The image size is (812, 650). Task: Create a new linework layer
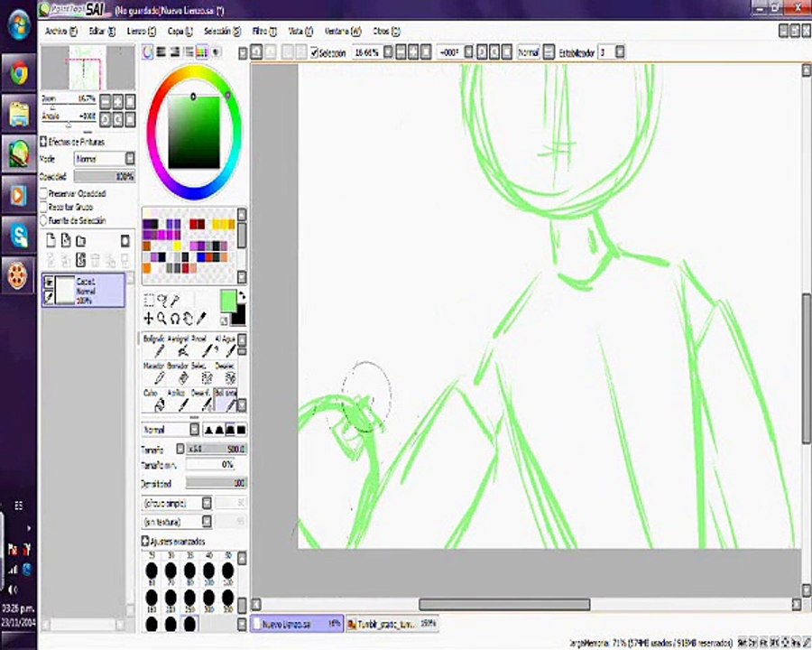pyautogui.click(x=66, y=240)
